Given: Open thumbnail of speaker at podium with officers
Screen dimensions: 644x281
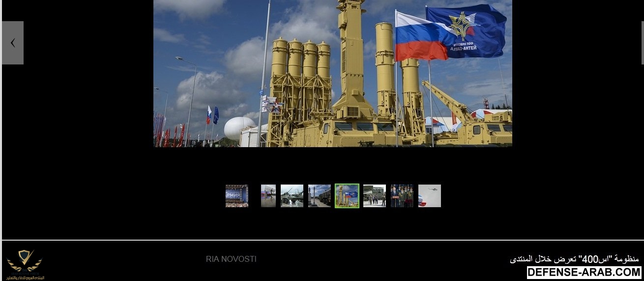Looking at the screenshot, I should tap(402, 196).
